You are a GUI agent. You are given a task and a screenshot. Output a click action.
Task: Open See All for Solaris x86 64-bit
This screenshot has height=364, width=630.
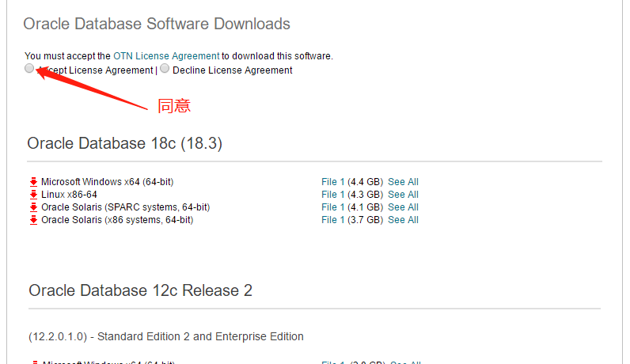403,220
